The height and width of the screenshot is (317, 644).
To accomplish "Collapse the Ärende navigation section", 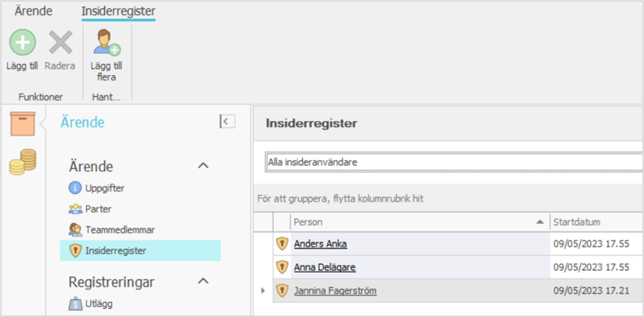I will [203, 165].
